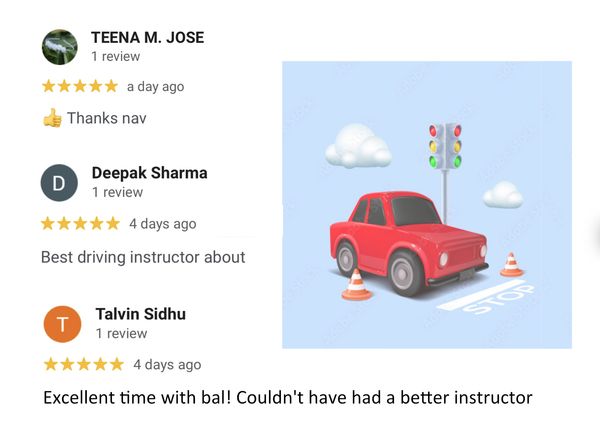This screenshot has width=600, height=439.
Task: Click Talvin Sidhu's orange T avatar
Action: pos(63,324)
